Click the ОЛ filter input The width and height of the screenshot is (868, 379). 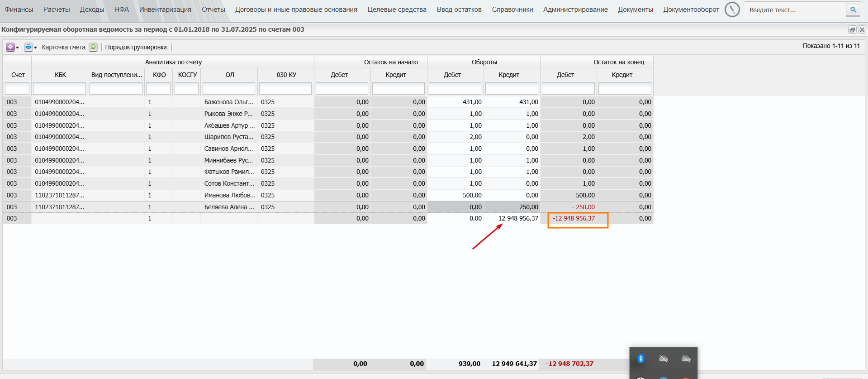pyautogui.click(x=229, y=88)
